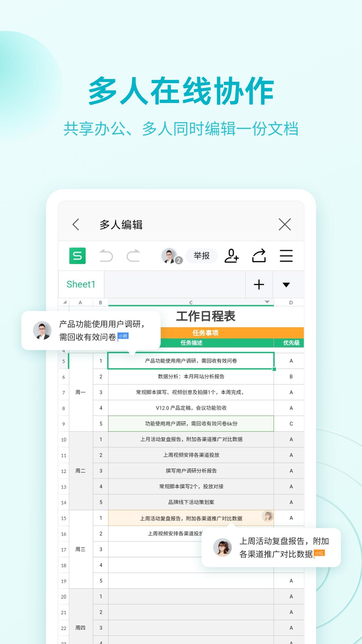Tap the green WPS spreadsheet S icon

77,256
